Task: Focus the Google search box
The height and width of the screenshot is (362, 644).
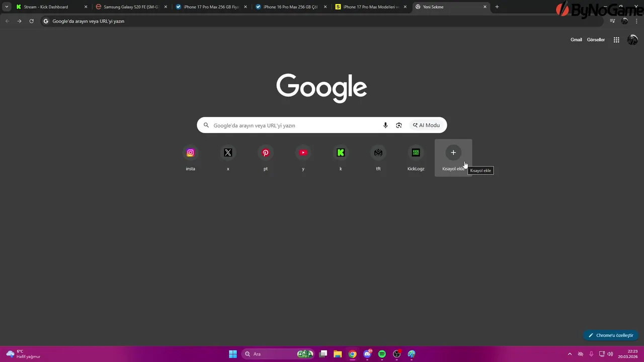Action: pos(322,125)
